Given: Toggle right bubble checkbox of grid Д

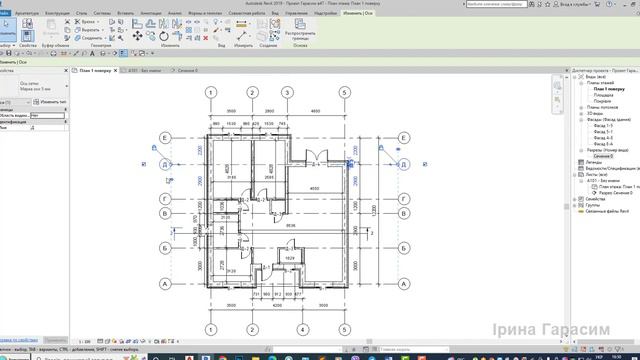Looking at the screenshot, I should coord(425,164).
